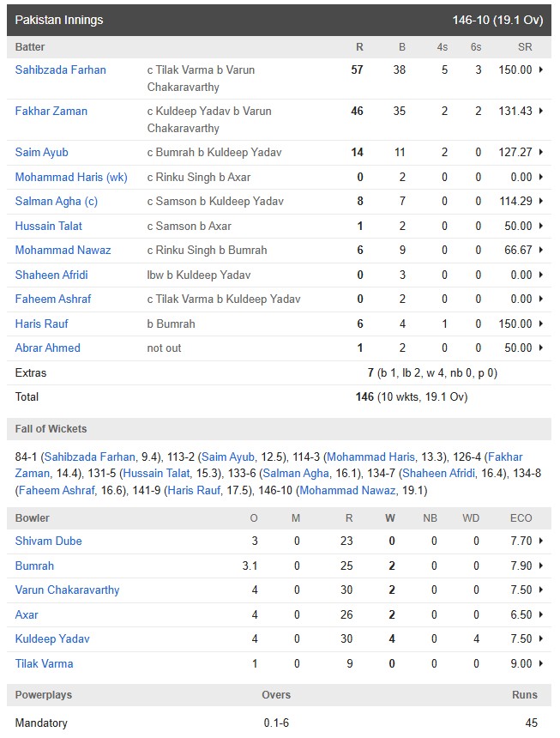Click the arrow beside Shivam Dube's bowling figures
Screen dimensions: 560x738
[x=541, y=541]
